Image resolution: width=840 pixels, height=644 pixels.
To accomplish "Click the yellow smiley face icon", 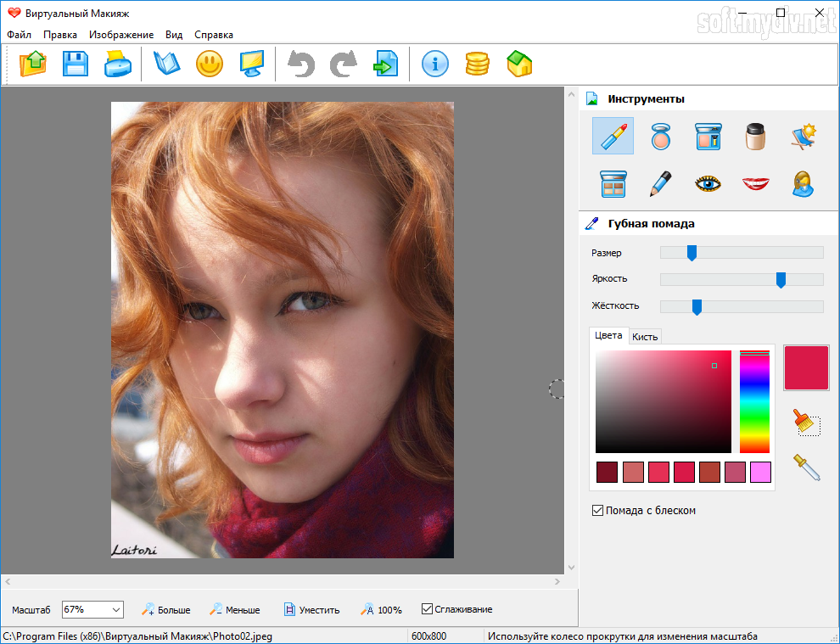I will pyautogui.click(x=210, y=64).
